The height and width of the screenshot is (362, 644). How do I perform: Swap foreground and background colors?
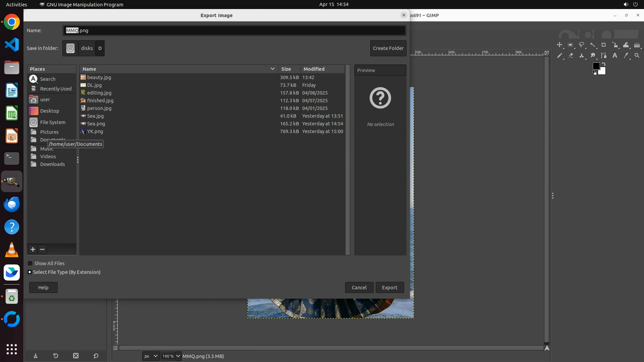coord(604,64)
